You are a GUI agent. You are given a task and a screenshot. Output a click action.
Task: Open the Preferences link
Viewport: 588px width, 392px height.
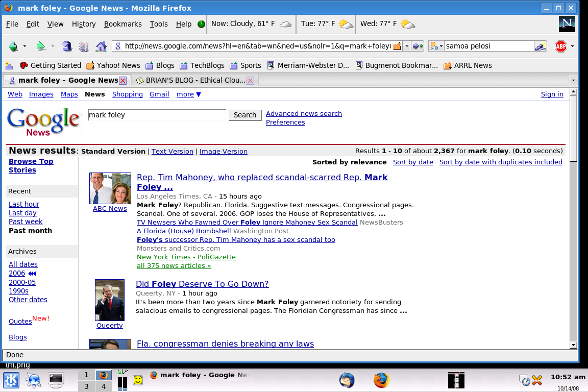coord(285,122)
